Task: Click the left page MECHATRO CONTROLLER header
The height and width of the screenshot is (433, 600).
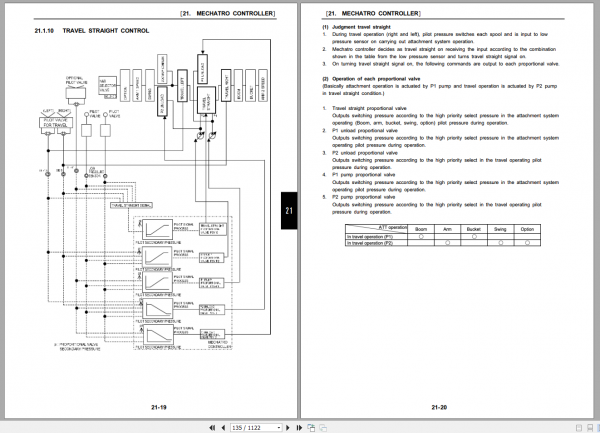Action: (228, 13)
